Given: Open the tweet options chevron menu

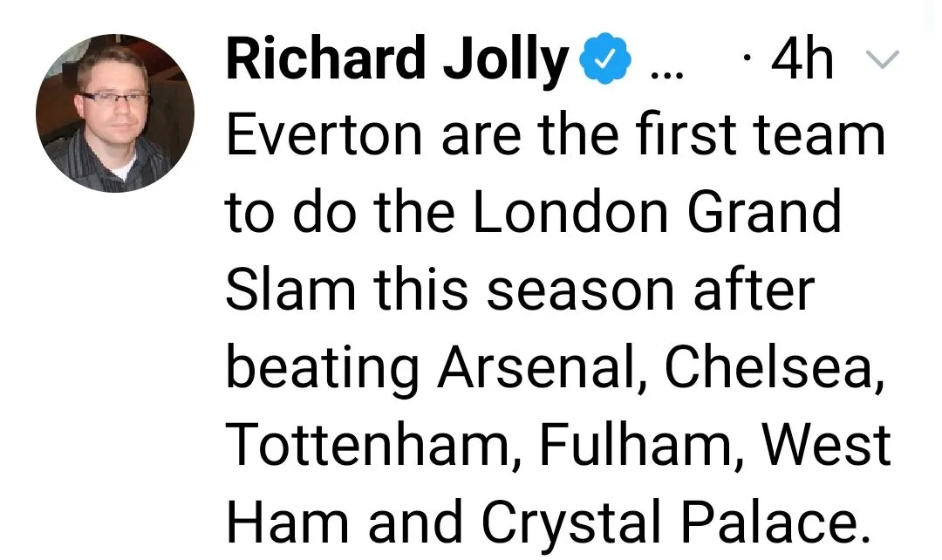Looking at the screenshot, I should [884, 61].
